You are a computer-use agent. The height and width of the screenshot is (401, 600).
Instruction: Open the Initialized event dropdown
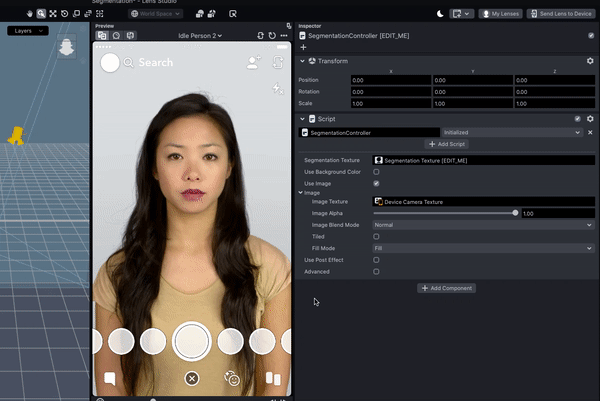pyautogui.click(x=512, y=132)
